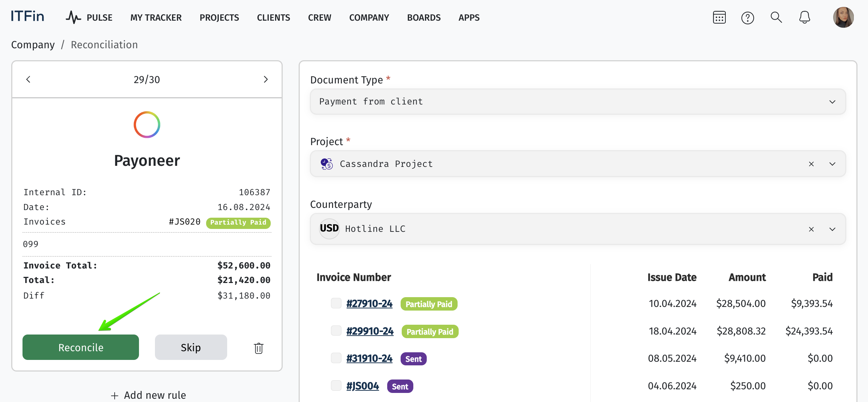Click the note text 099
The height and width of the screenshot is (402, 868).
pos(30,244)
